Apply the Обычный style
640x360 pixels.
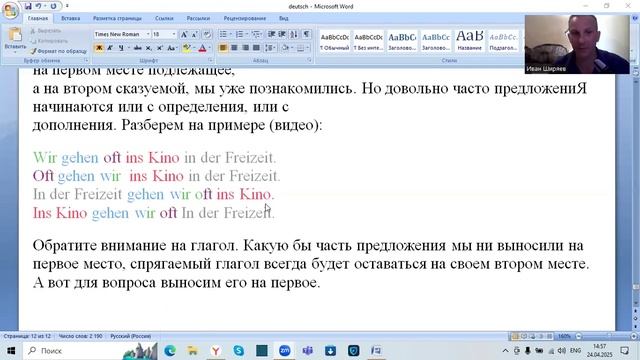pos(334,41)
